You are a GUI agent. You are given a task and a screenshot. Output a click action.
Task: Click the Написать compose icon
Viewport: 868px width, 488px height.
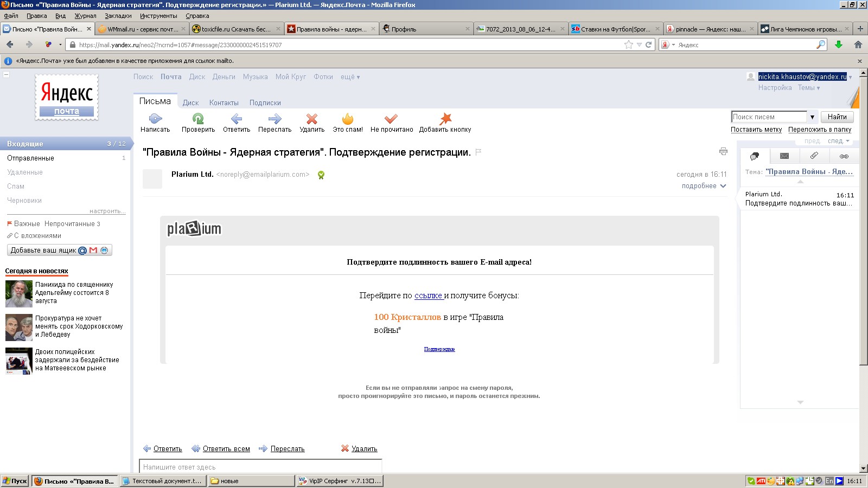coord(155,118)
